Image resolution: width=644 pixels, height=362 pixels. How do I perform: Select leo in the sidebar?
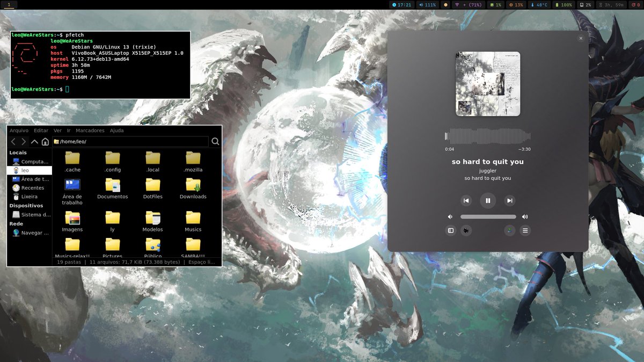coord(30,170)
